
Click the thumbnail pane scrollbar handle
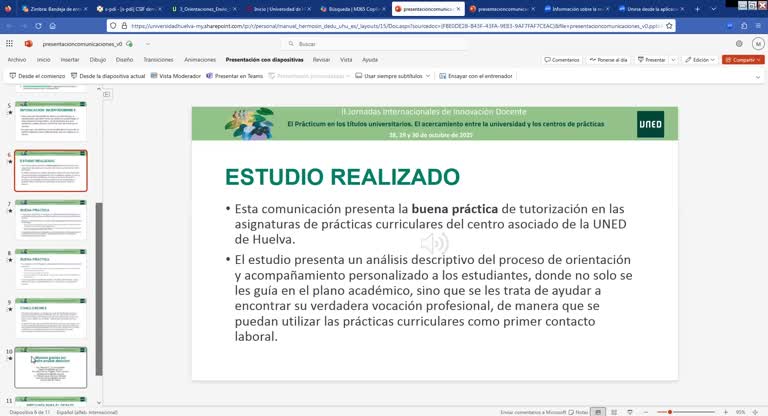[99, 289]
